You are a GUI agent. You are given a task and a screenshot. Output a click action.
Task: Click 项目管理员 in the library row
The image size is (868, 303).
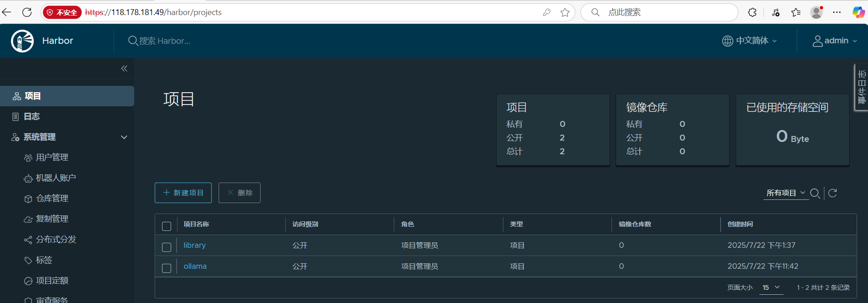pyautogui.click(x=419, y=246)
